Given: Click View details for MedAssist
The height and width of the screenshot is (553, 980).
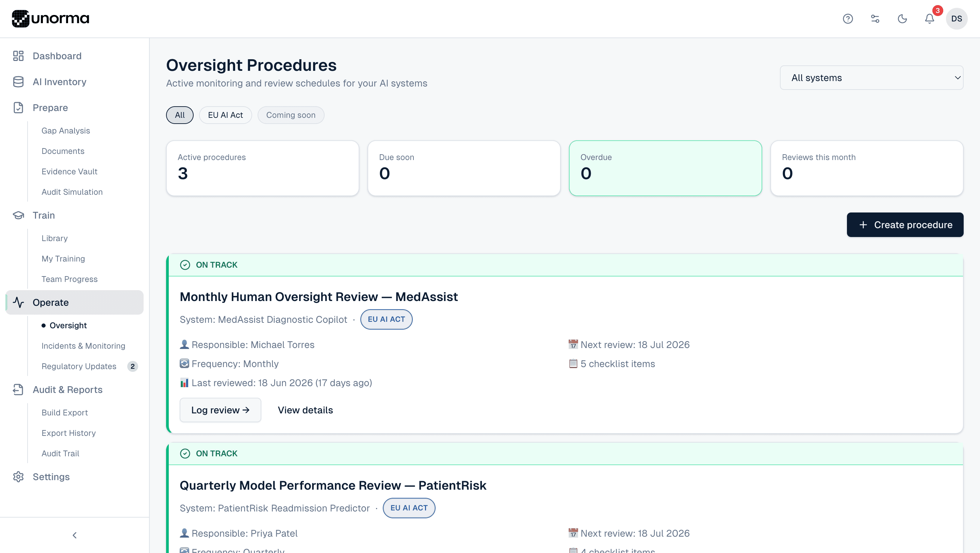Looking at the screenshot, I should (x=305, y=410).
